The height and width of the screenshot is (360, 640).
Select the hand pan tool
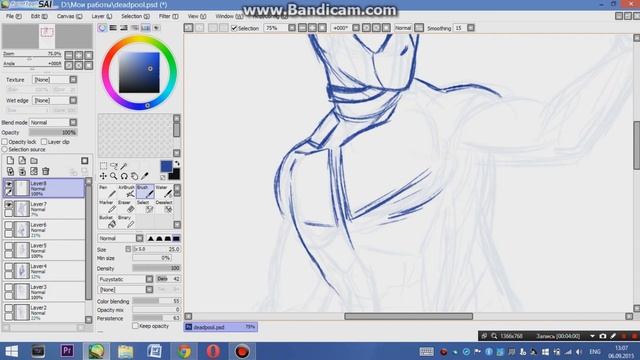click(x=134, y=176)
